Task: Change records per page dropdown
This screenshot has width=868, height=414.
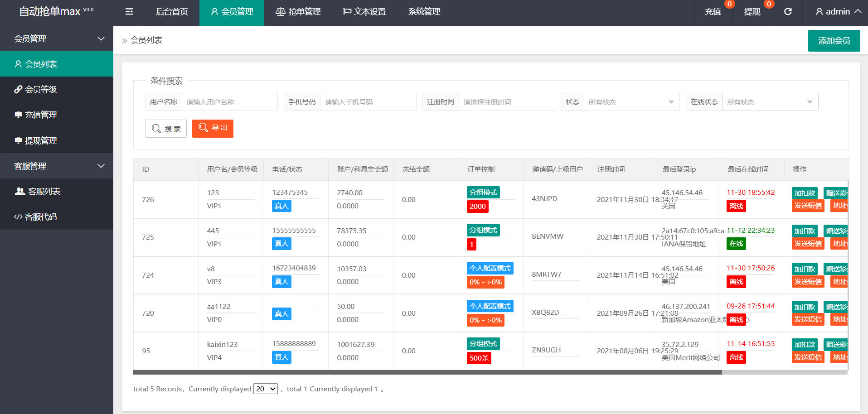Action: click(266, 389)
